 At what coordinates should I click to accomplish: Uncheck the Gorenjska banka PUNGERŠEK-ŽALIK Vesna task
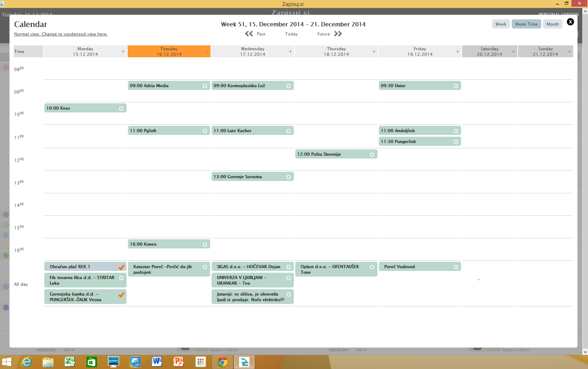[121, 294]
